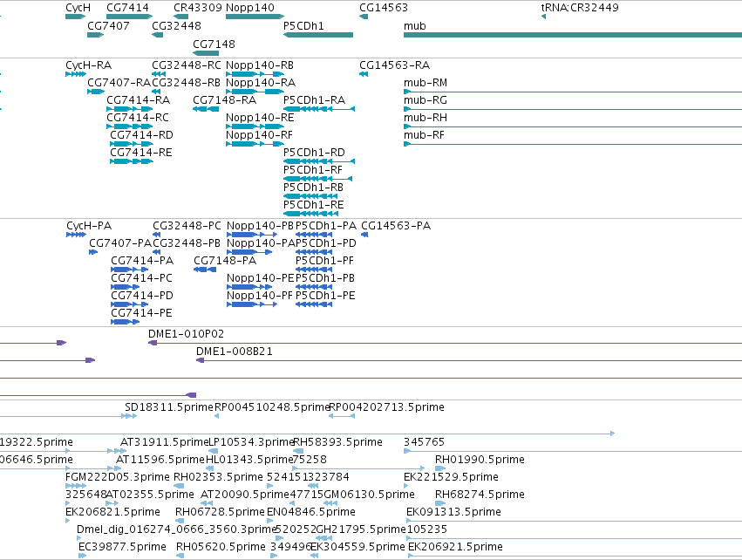Click the CG32448 gene label

point(176,26)
